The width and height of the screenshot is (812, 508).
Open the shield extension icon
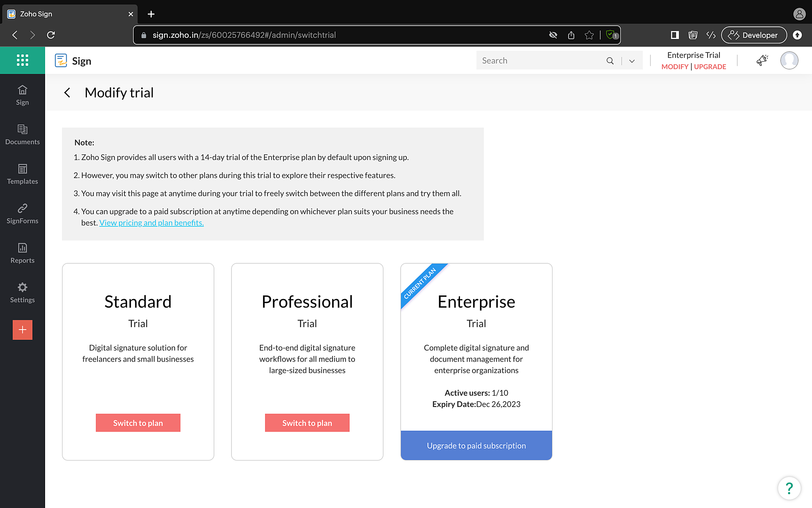611,35
